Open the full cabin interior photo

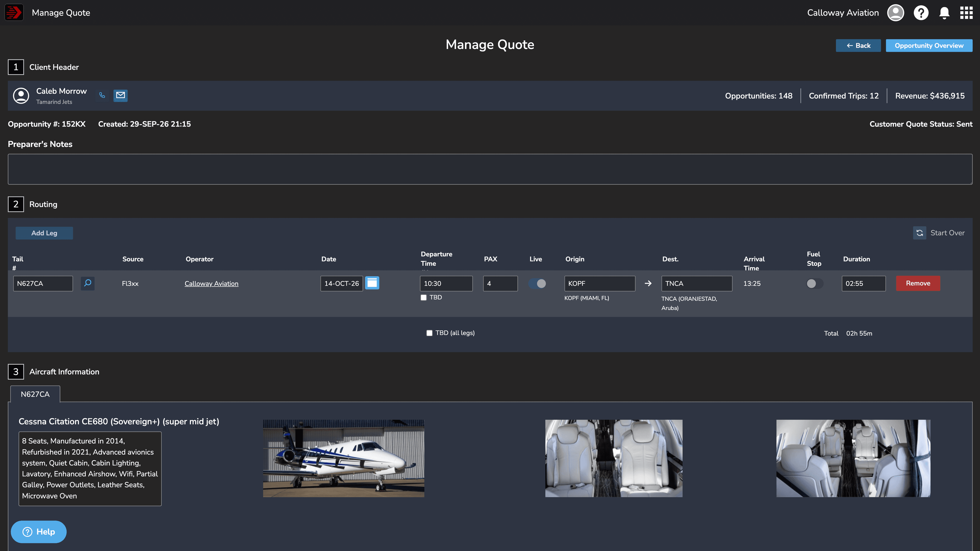point(853,458)
